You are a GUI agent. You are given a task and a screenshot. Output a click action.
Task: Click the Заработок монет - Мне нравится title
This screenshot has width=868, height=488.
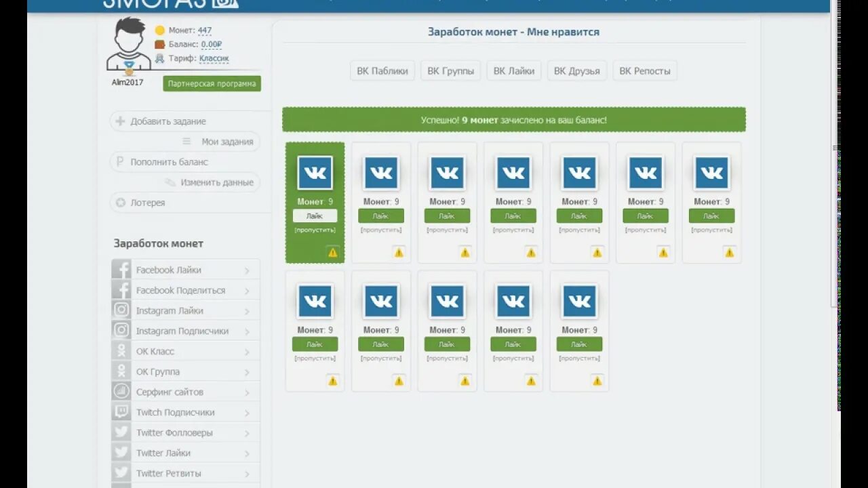click(513, 32)
